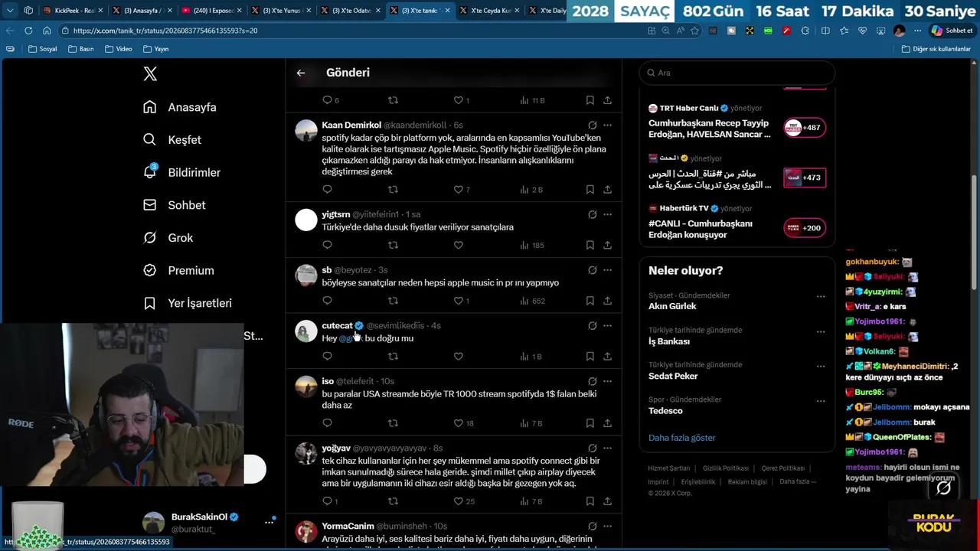Open more options for Sedat Peker trend

pyautogui.click(x=821, y=366)
